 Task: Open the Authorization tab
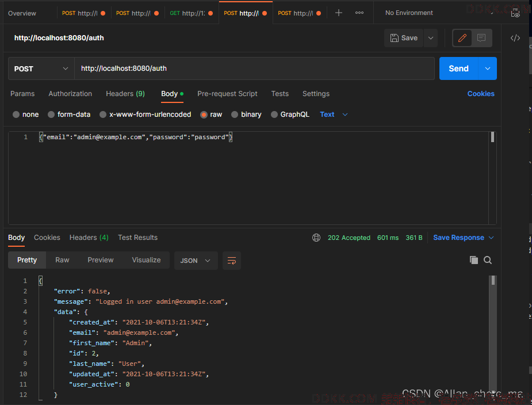click(70, 94)
